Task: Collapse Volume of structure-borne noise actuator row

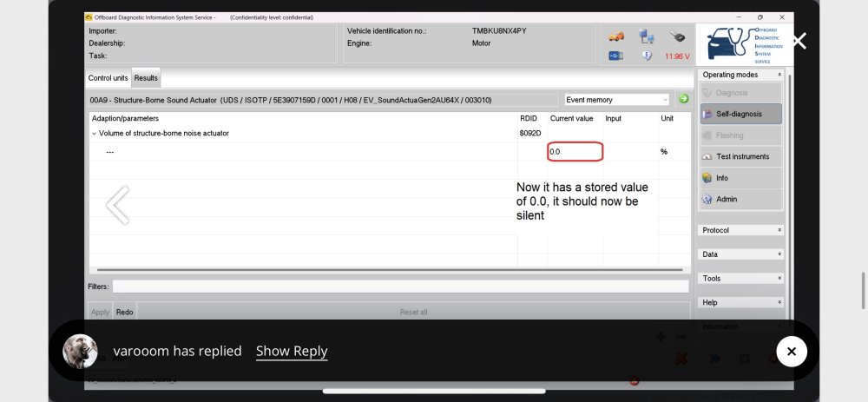Action: [94, 134]
